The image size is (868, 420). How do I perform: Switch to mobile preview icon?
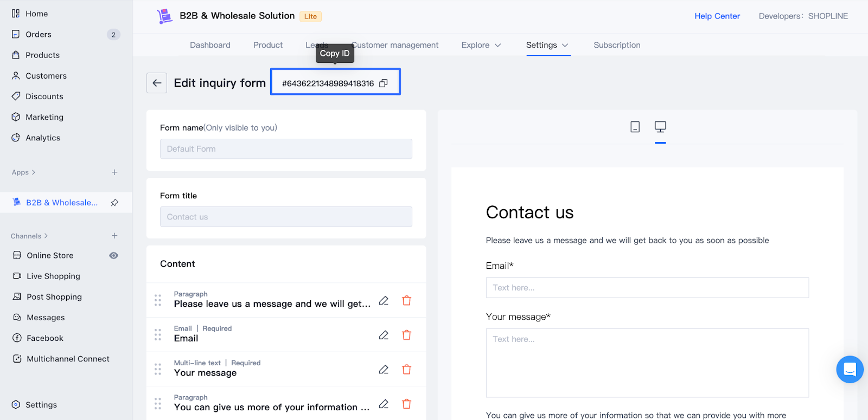635,127
